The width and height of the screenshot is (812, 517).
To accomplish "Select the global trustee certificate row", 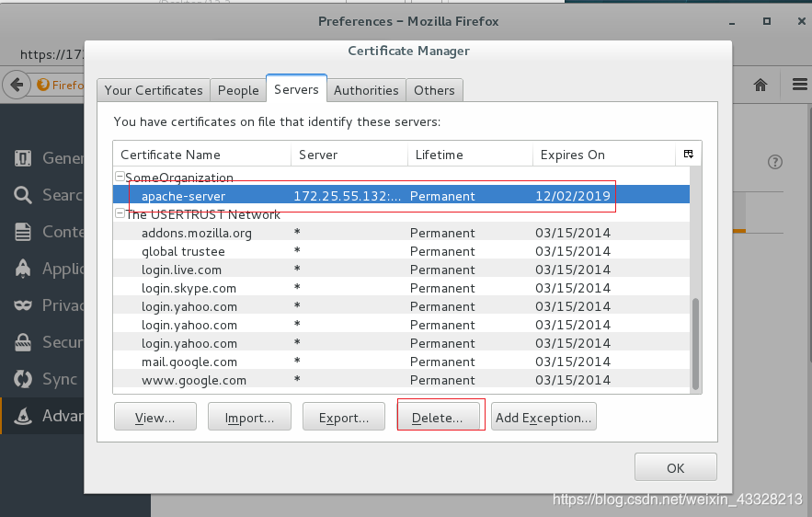I will (x=401, y=251).
